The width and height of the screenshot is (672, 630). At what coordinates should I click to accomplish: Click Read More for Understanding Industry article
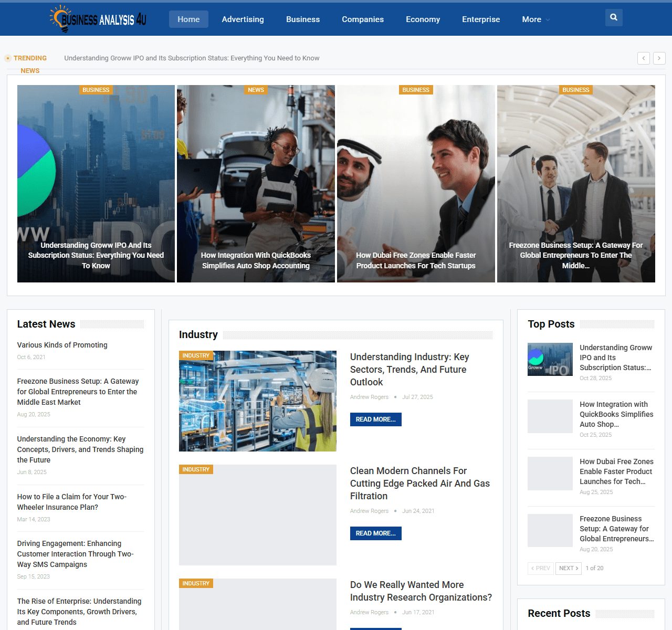coord(375,419)
